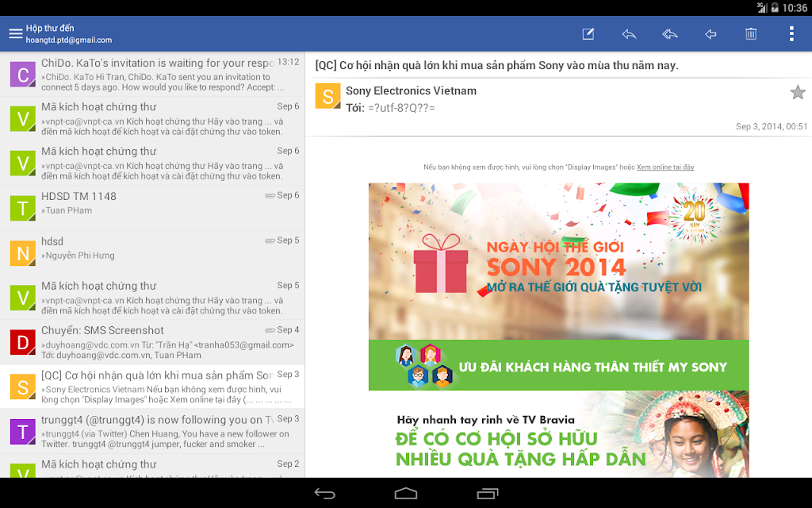The height and width of the screenshot is (508, 812).
Task: Tap the Sony sender avatar in message header
Action: click(327, 96)
